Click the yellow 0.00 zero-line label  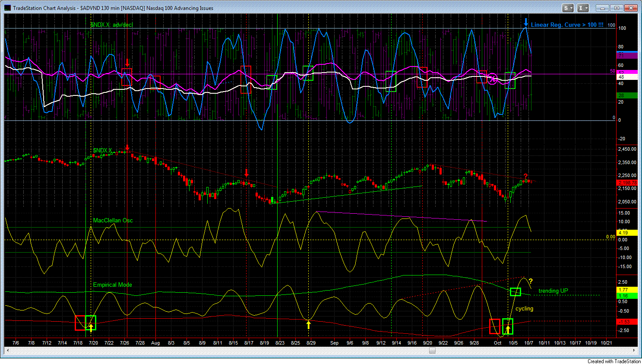[610, 237]
